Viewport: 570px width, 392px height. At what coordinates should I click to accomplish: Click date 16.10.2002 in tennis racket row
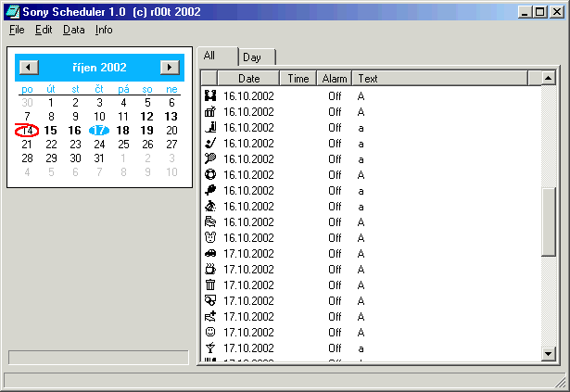(x=248, y=158)
